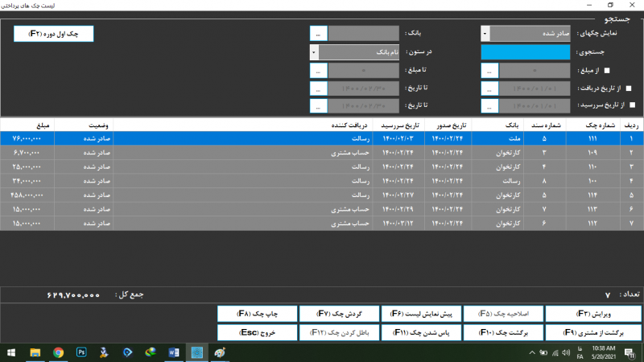
Task: Click the taskbar icon right of Photoshop
Action: tap(104, 352)
